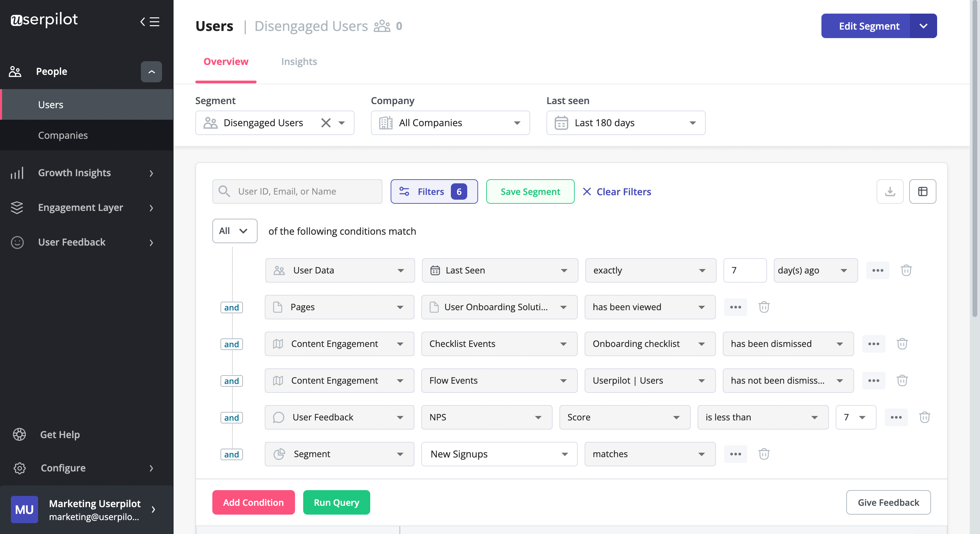This screenshot has width=980, height=534.
Task: Expand the All conditions match dropdown
Action: click(234, 231)
